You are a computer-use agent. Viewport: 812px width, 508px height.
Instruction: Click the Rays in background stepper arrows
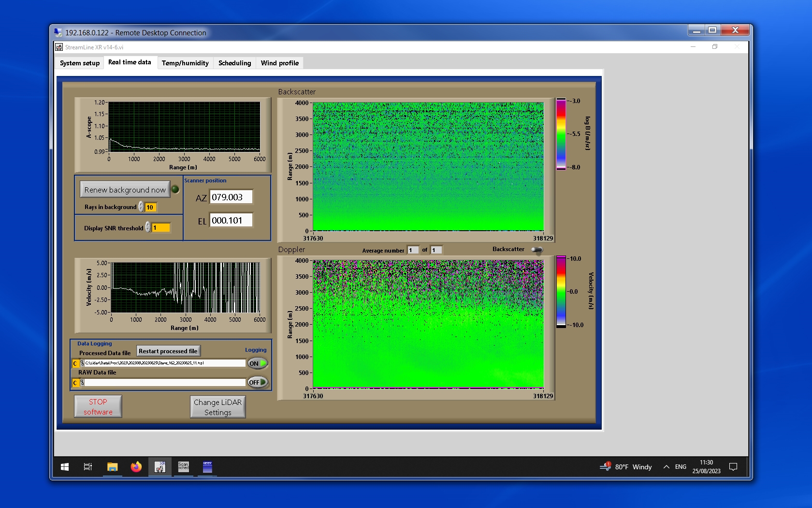click(141, 207)
